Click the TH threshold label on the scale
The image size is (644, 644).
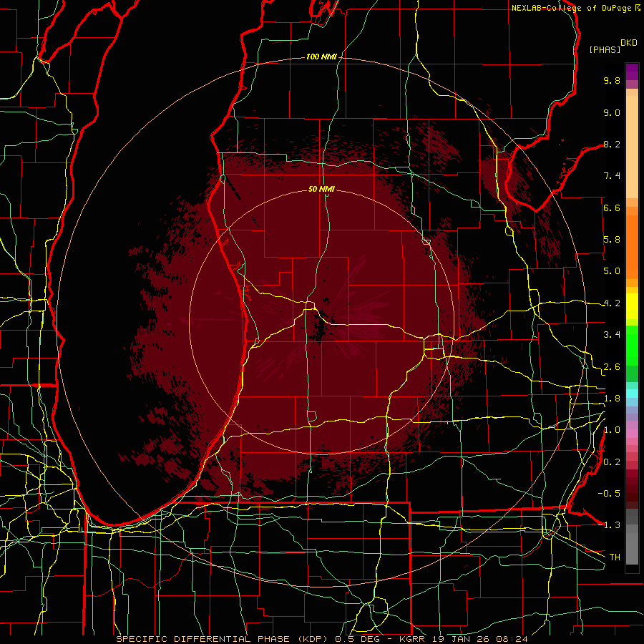615,557
